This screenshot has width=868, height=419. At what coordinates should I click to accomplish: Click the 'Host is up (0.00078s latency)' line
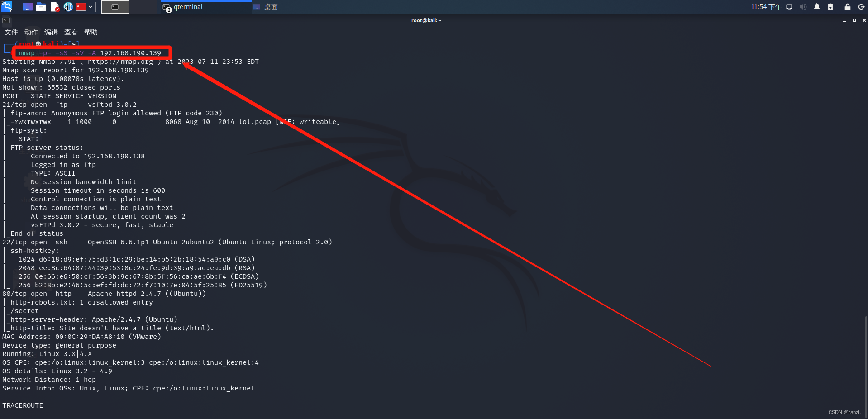[x=63, y=79]
